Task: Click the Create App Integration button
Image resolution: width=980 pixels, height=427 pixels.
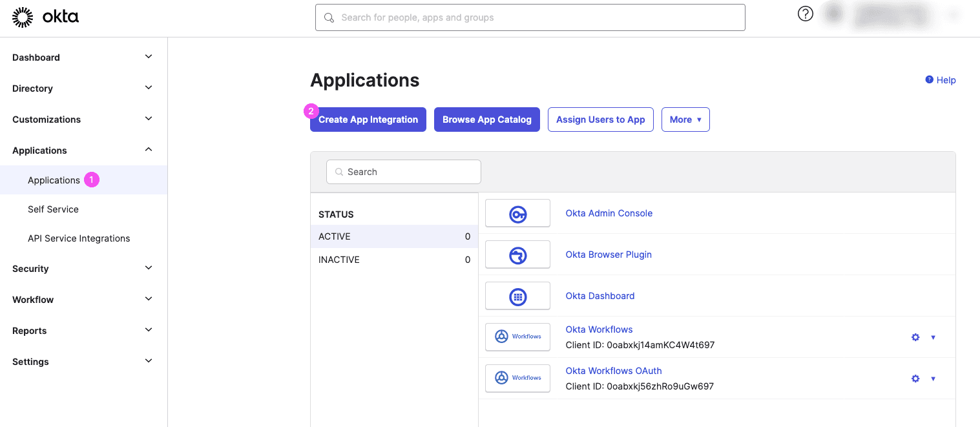Action: pyautogui.click(x=368, y=120)
